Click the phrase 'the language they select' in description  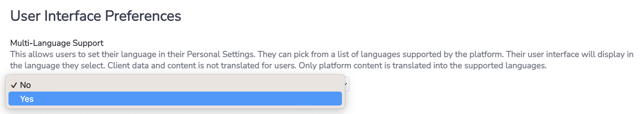[x=58, y=66]
